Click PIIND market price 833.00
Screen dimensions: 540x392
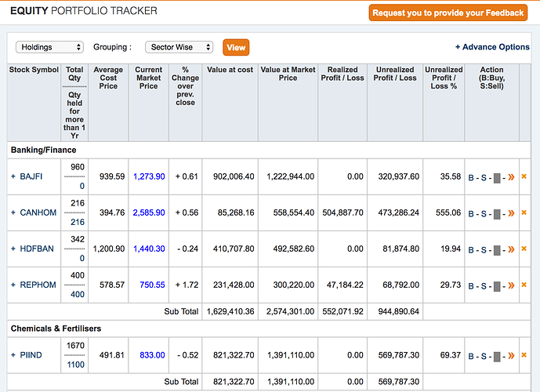coord(152,355)
